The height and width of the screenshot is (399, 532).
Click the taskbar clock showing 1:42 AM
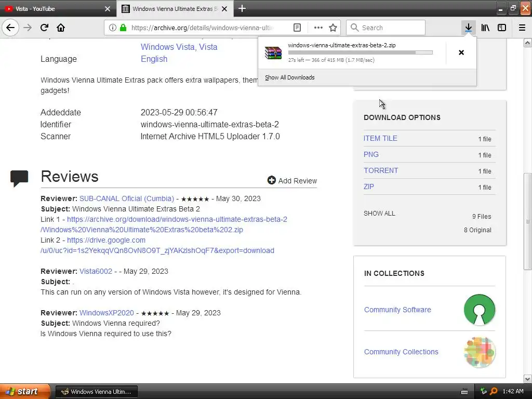513,391
